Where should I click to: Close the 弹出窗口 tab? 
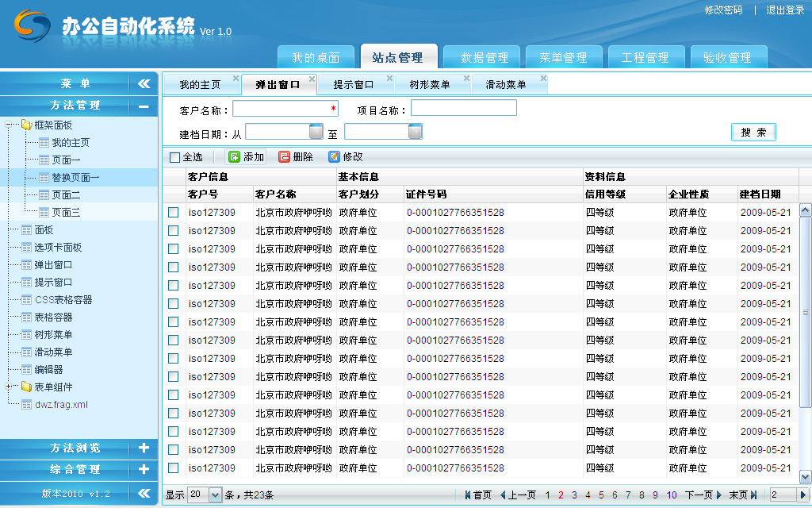[312, 79]
